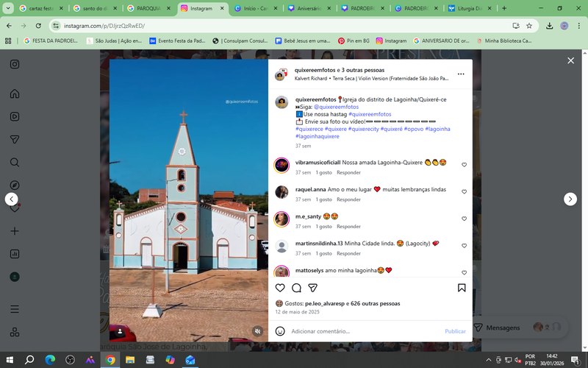Click the address bar URL
588x368 pixels.
coord(104,26)
